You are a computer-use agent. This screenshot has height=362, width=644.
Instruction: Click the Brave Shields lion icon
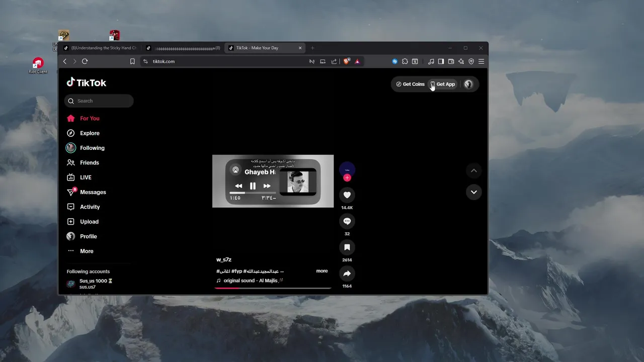347,61
